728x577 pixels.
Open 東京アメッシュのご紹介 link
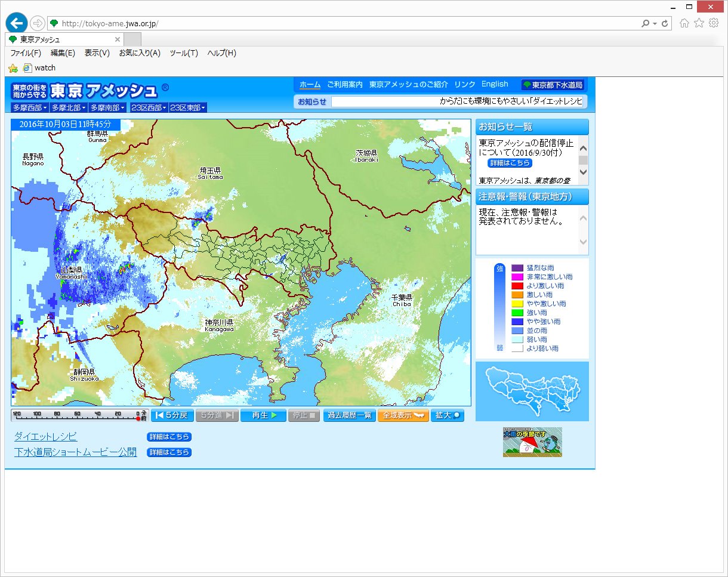pos(408,84)
